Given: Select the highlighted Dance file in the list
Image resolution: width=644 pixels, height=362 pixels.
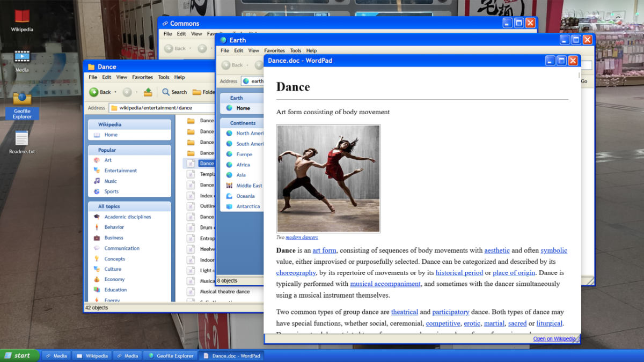Looking at the screenshot, I should [200, 164].
